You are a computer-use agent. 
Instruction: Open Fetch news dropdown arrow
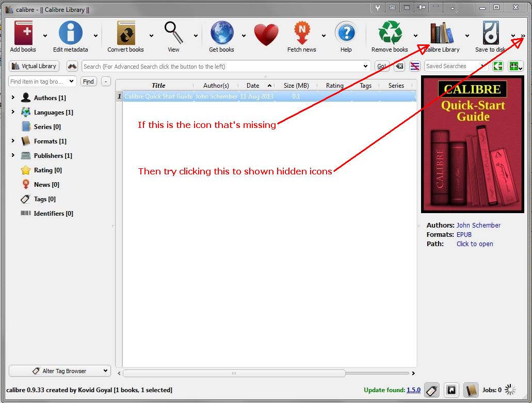(324, 36)
